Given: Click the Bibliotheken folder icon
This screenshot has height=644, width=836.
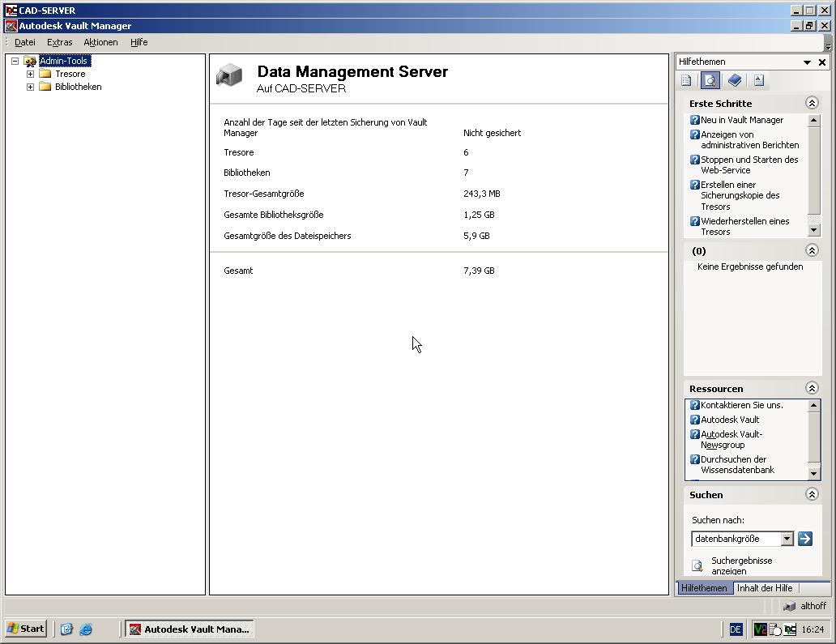Looking at the screenshot, I should [x=45, y=87].
